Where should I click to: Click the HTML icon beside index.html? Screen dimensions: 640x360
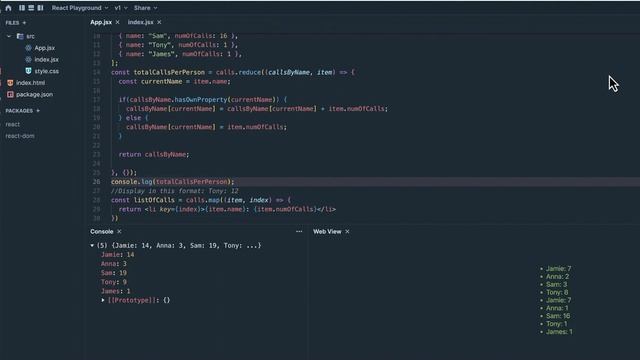(10, 83)
